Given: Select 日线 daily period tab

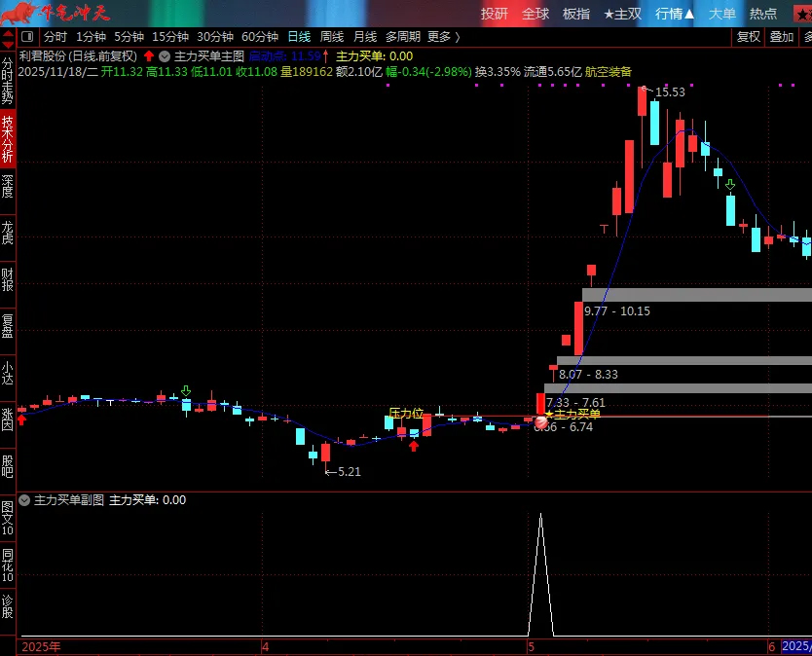Looking at the screenshot, I should click(299, 37).
